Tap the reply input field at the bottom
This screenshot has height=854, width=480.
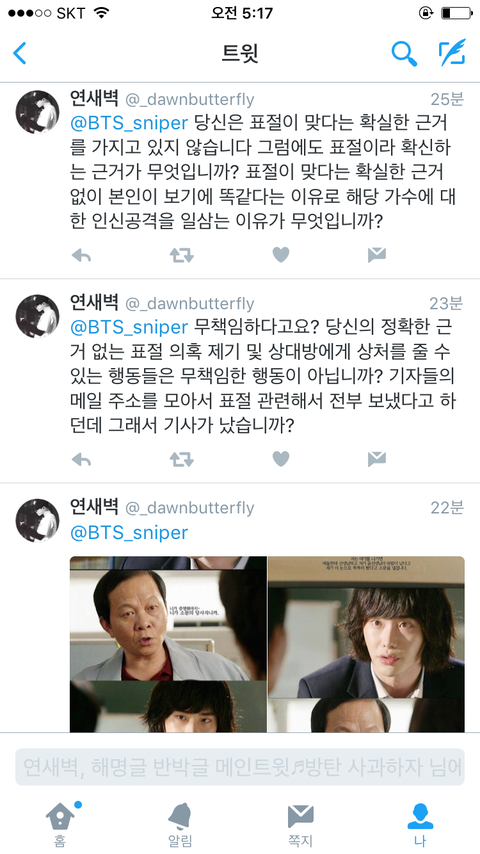click(240, 767)
